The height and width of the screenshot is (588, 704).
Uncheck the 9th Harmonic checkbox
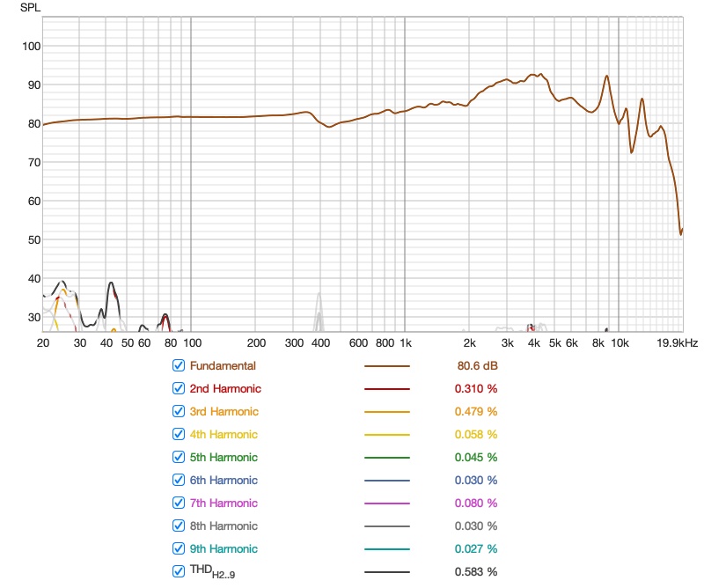180,548
